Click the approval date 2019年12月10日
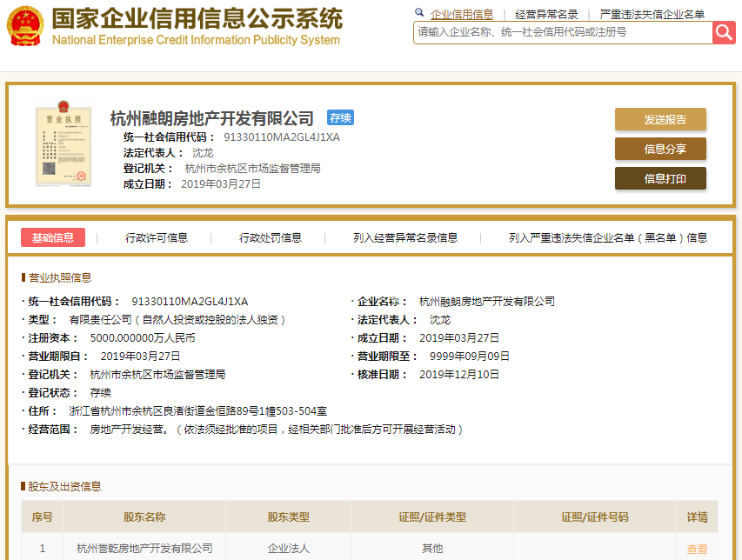Screen dimensions: 742x560 [x=459, y=375]
